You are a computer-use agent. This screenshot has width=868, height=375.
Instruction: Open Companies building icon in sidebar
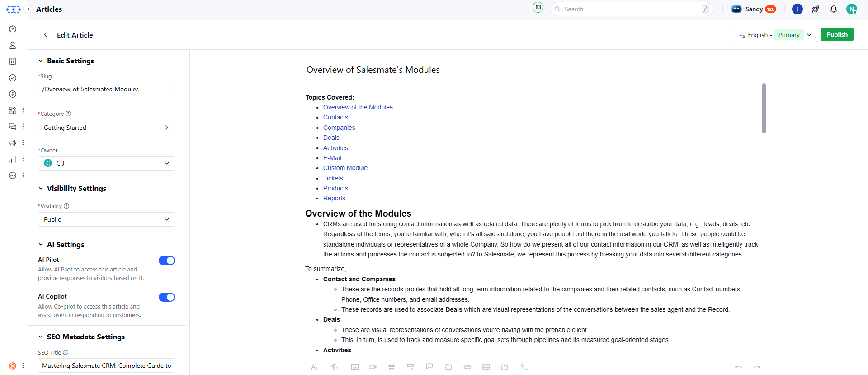(13, 62)
